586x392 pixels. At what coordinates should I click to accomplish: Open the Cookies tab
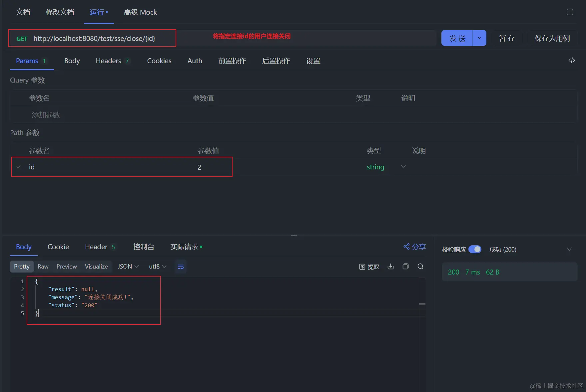159,61
